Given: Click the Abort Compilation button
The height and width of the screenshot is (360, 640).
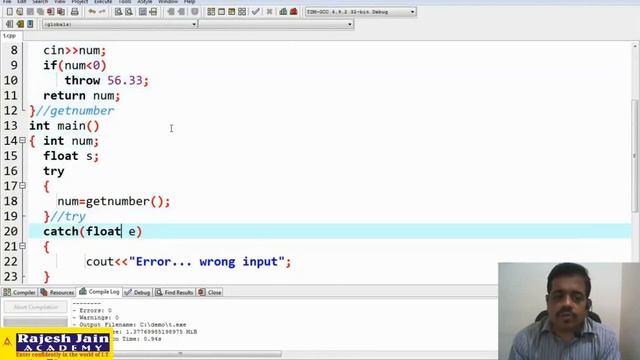Looking at the screenshot, I should pos(36,307).
